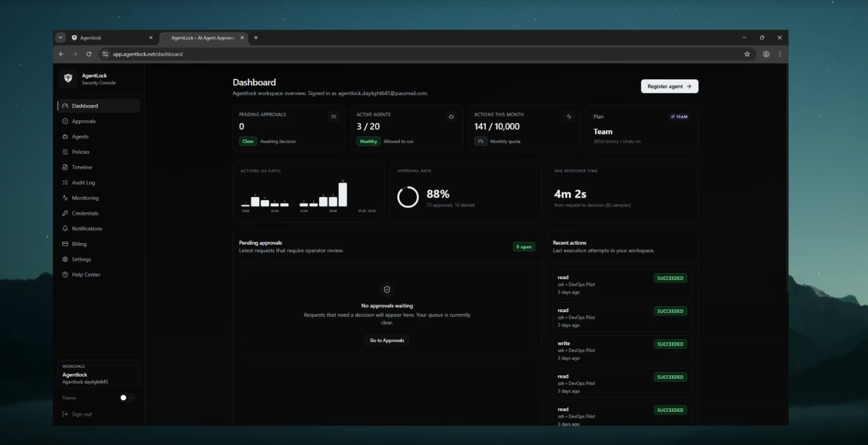Click the key icon beside Credentials

(65, 213)
